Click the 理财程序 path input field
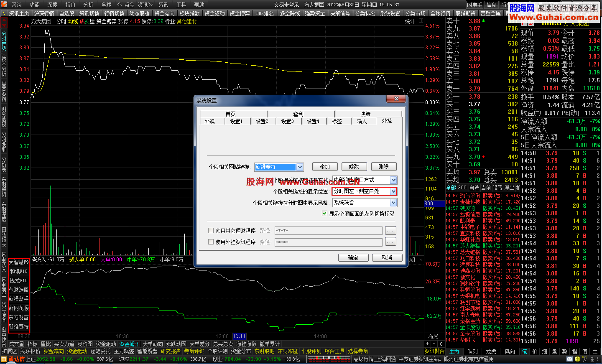 (x=328, y=231)
